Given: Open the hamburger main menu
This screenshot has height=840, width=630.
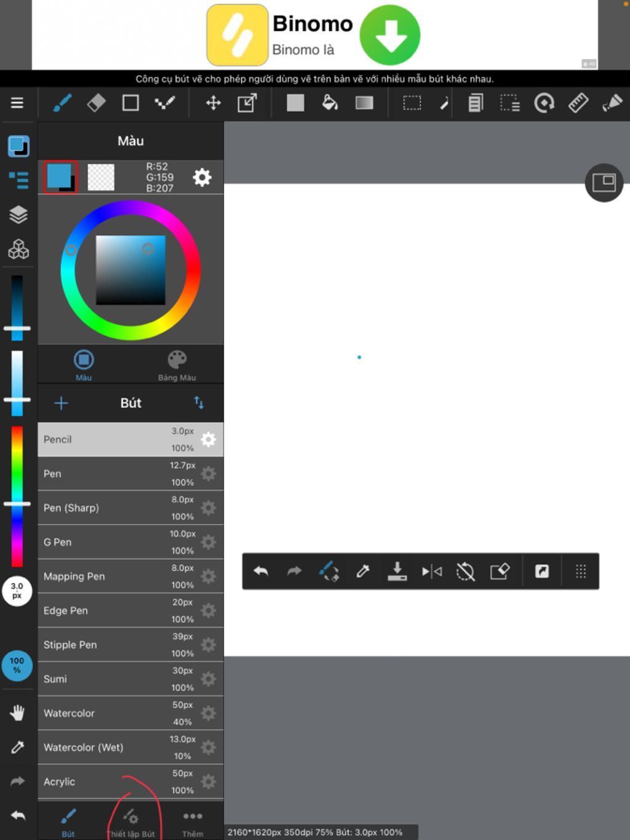Looking at the screenshot, I should point(17,103).
